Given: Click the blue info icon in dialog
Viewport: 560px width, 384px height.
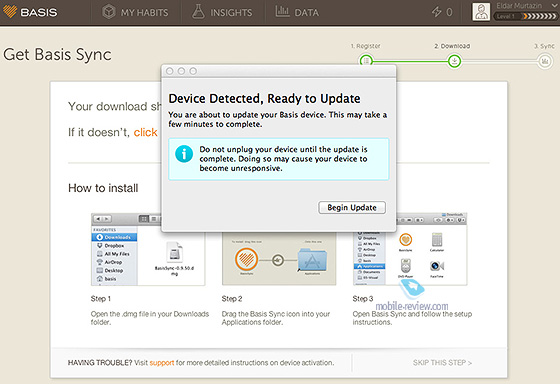Looking at the screenshot, I should (184, 154).
